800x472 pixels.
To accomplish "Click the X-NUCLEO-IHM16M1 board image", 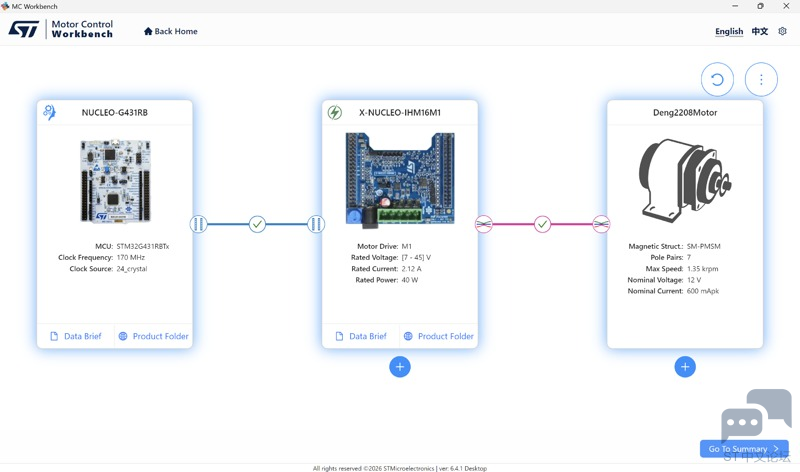I will [x=400, y=180].
